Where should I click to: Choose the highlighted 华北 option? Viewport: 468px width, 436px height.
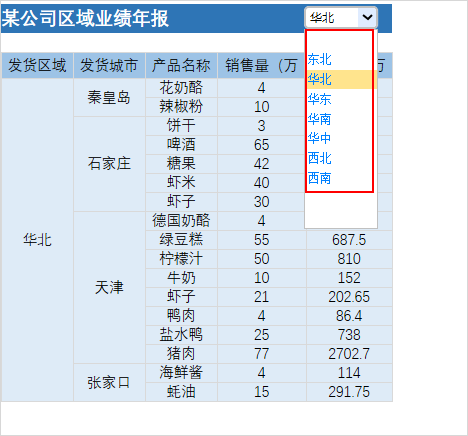tap(341, 79)
